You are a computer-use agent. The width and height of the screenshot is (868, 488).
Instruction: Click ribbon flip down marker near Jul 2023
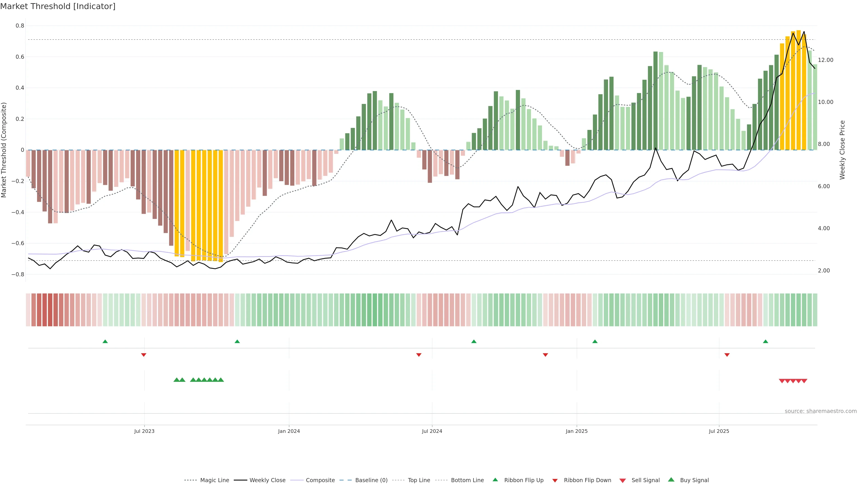point(144,355)
